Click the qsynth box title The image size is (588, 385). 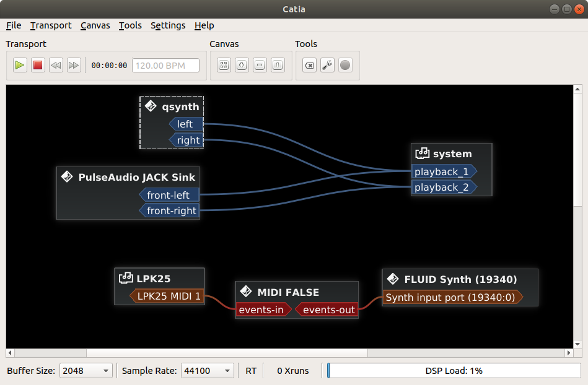[180, 106]
